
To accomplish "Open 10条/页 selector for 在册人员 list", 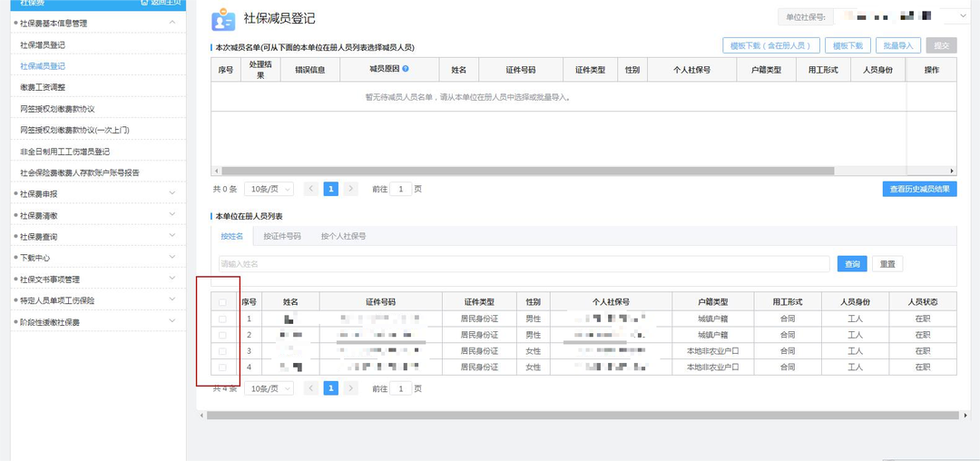I will 269,388.
